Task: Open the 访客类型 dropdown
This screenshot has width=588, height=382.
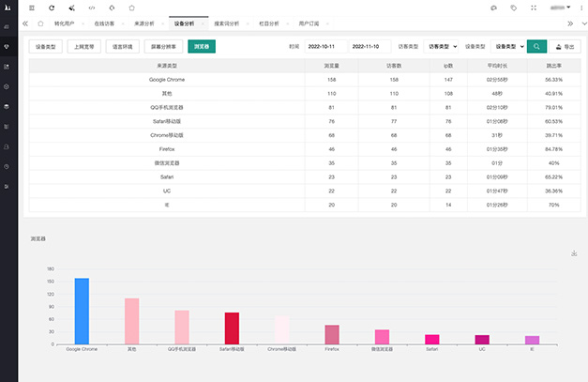Action: pyautogui.click(x=441, y=45)
